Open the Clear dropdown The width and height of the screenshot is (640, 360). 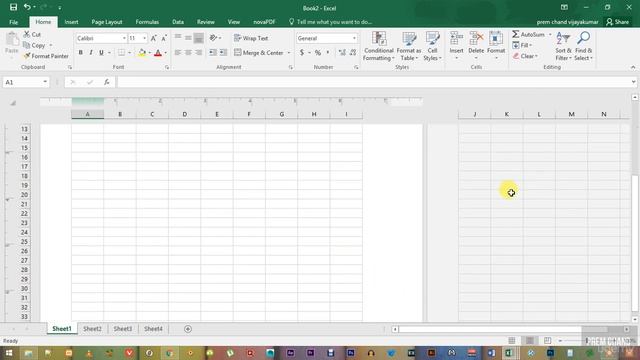(x=526, y=56)
